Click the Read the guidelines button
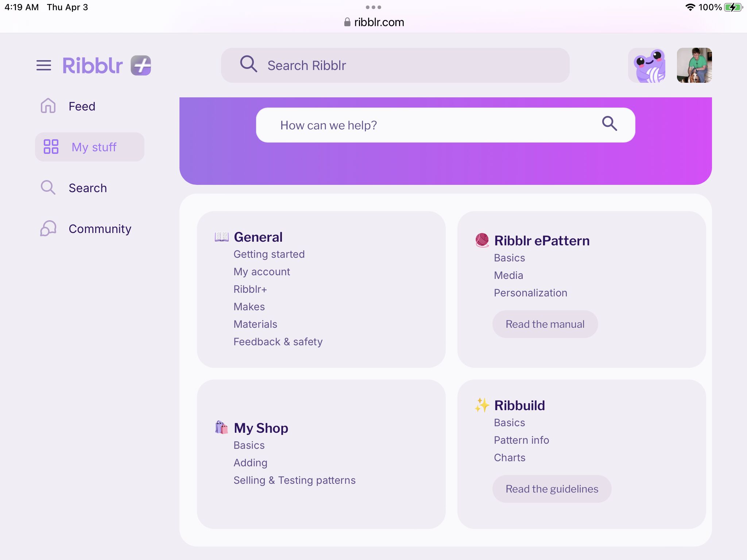The height and width of the screenshot is (560, 747). (551, 489)
